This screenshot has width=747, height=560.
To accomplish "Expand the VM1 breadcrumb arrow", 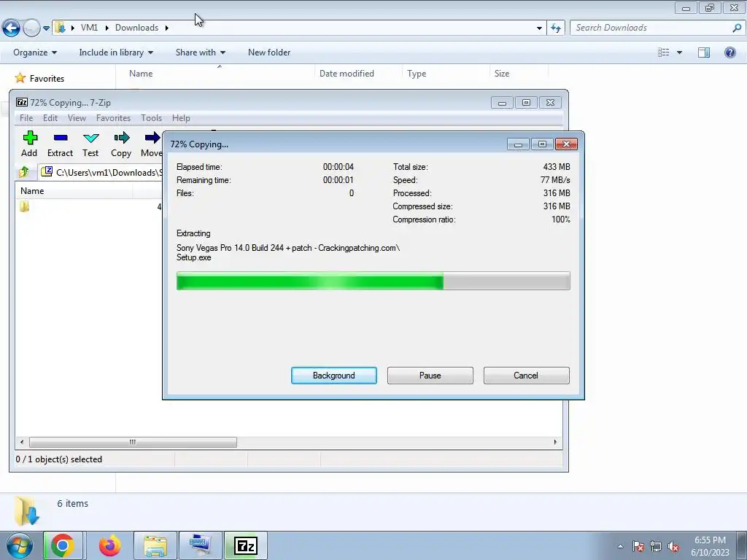I will [107, 28].
